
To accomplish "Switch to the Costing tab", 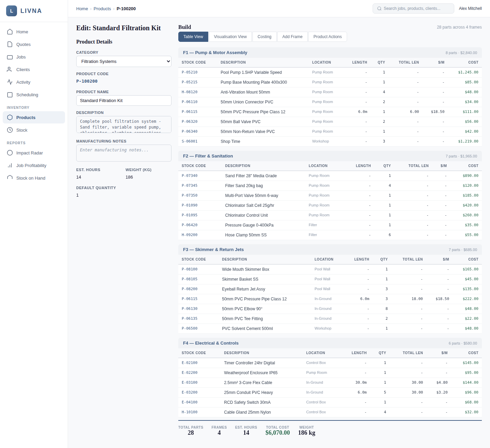I will tap(264, 37).
